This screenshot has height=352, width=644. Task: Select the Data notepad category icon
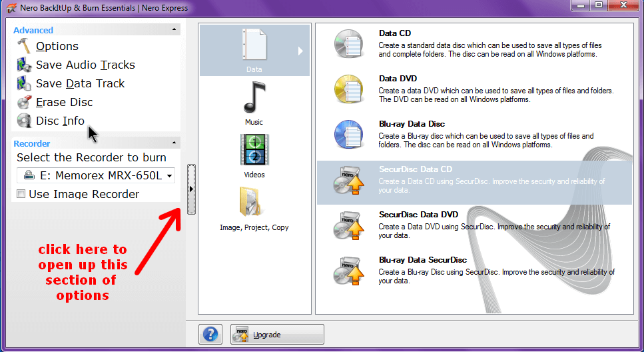(x=254, y=44)
